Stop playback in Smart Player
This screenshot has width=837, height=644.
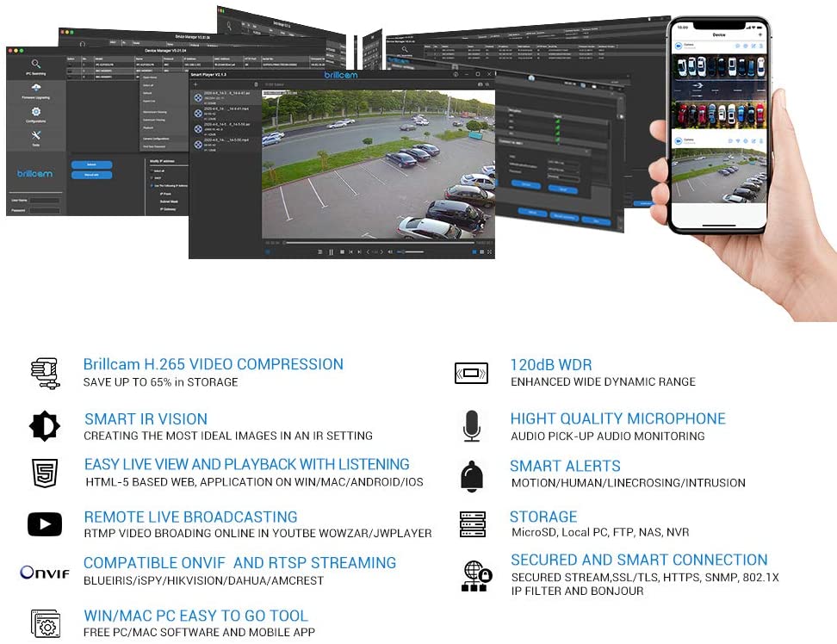pos(342,252)
